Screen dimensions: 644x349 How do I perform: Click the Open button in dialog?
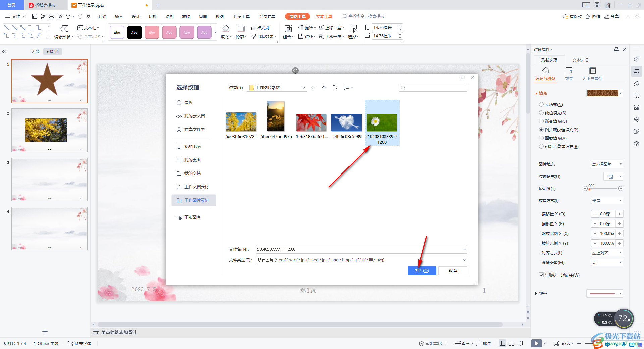tap(422, 271)
